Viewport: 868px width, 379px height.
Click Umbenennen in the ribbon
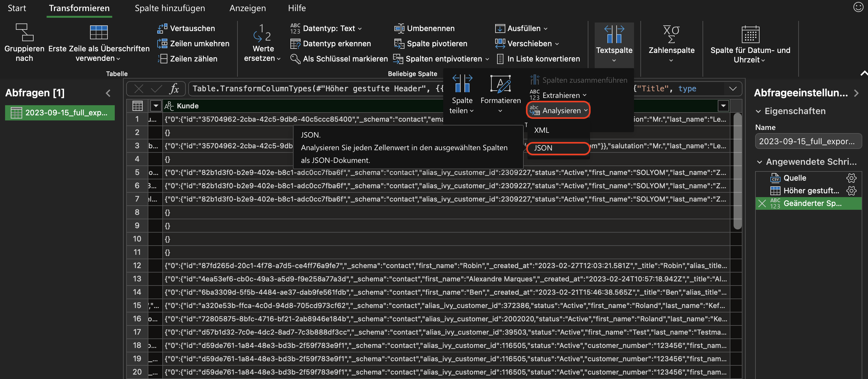(424, 28)
